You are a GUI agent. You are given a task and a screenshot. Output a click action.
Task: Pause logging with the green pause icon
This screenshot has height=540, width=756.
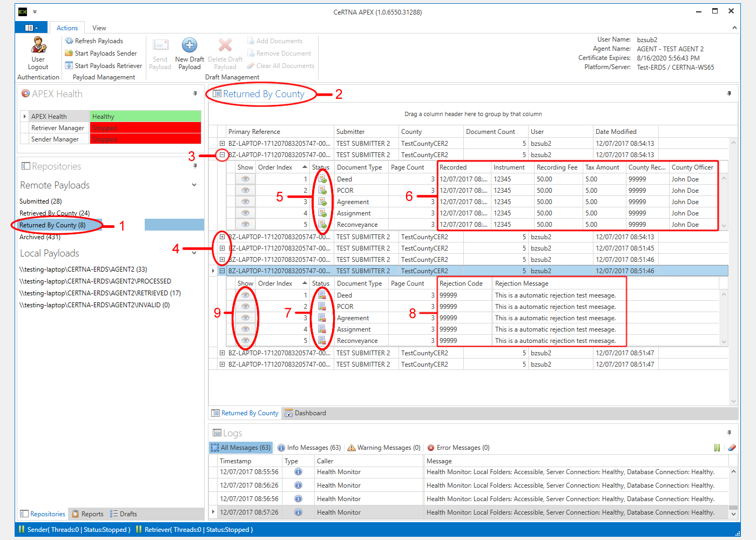coord(717,448)
